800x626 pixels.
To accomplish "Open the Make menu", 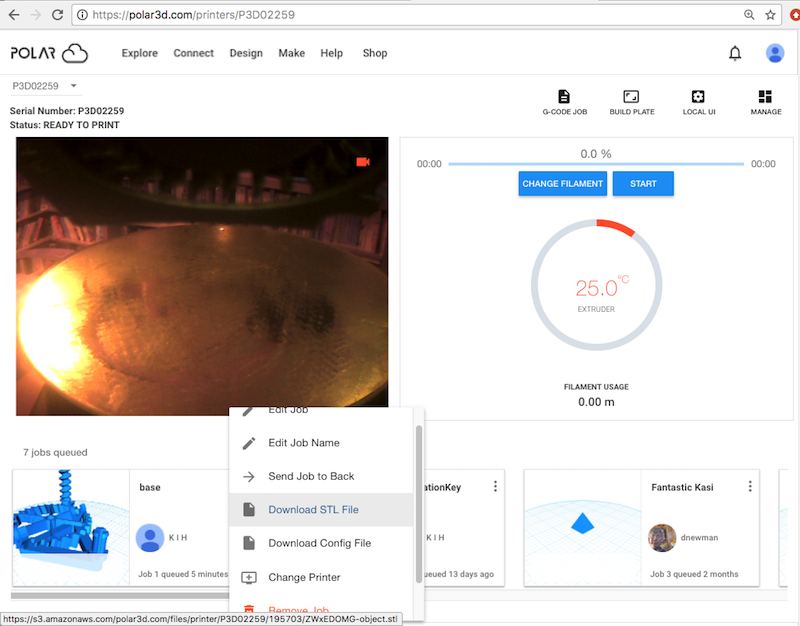I will tap(291, 53).
